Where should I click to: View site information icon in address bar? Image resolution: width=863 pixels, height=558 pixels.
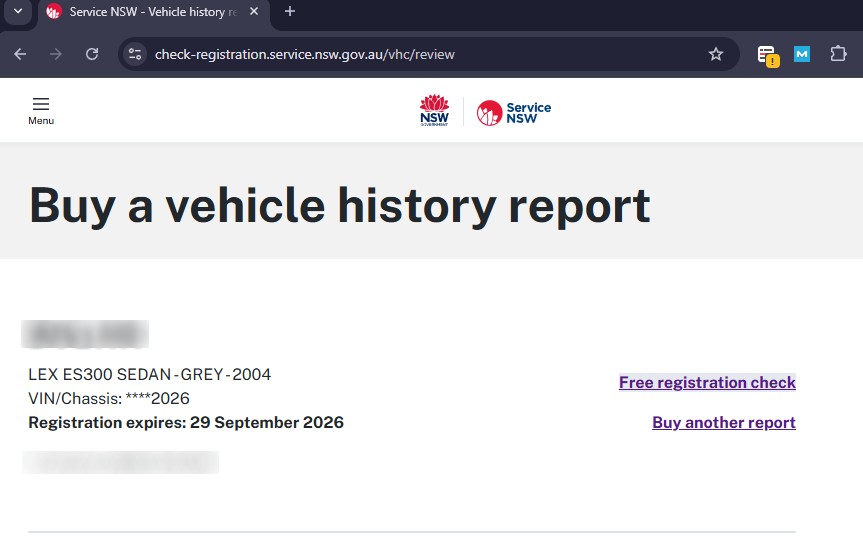tap(136, 54)
